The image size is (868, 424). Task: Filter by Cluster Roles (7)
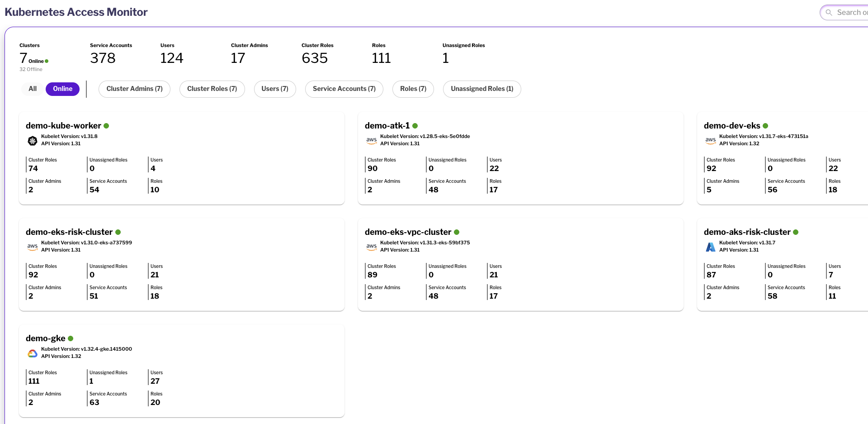[x=212, y=89]
